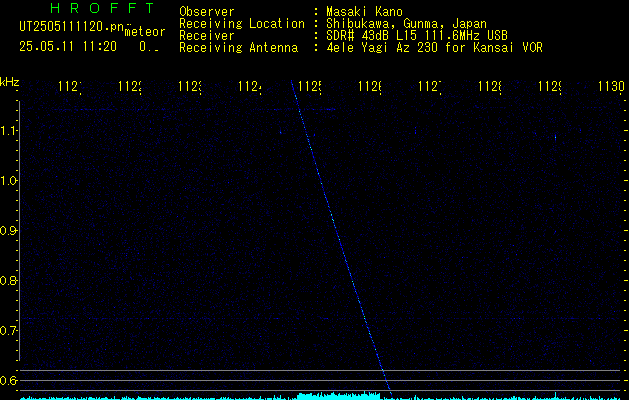Select the file name UT2505111120.pn
The height and width of the screenshot is (400, 629).
coord(72,27)
